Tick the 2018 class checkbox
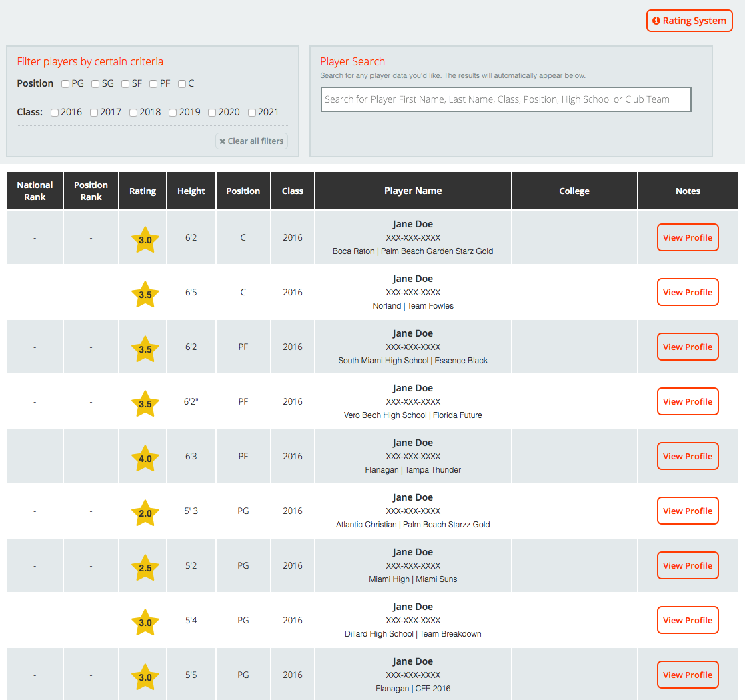The height and width of the screenshot is (700, 745). [133, 113]
